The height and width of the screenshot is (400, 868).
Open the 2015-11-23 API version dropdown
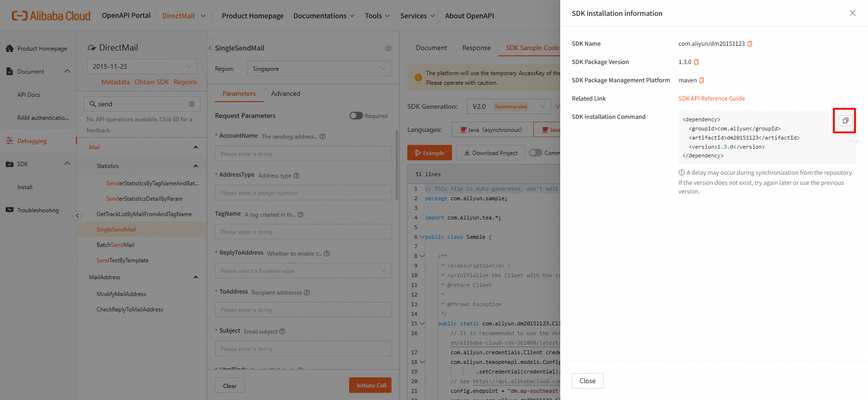point(142,66)
